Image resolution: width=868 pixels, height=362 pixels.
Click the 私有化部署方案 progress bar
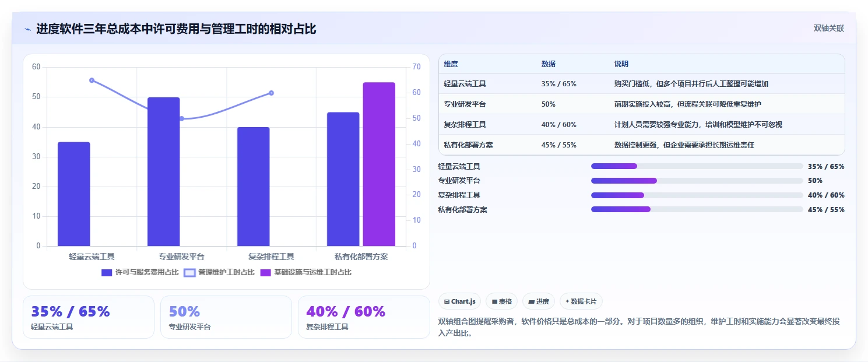pos(697,210)
